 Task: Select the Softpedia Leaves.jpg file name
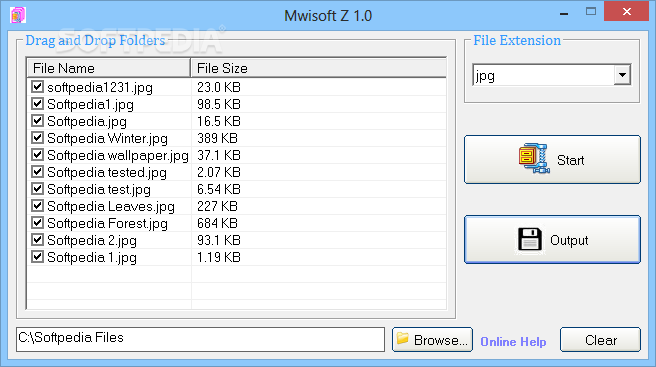(x=111, y=206)
